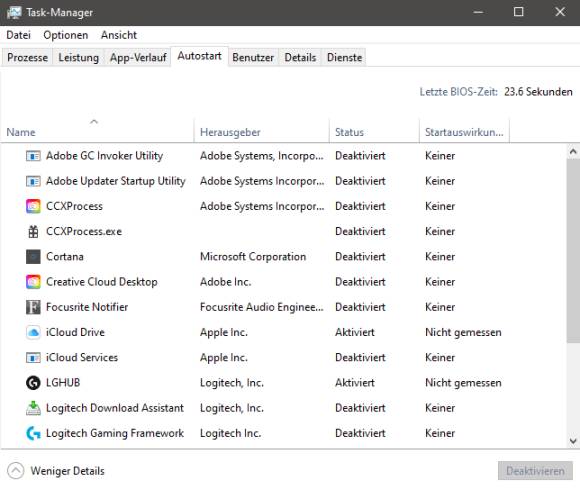
Task: Click the scrollbar down arrow
Action: [573, 441]
